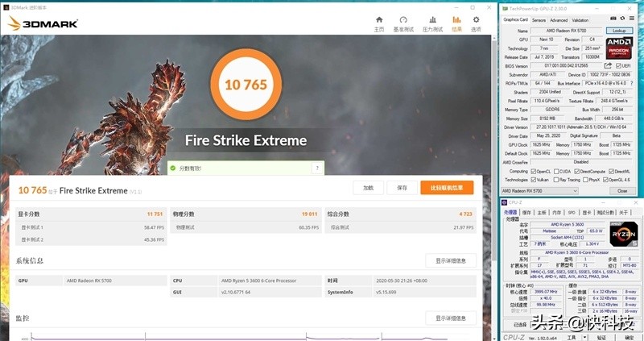Expand the 工具 dropdown arrow in CPU-Z
Viewport: 644px width, 341px height.
point(584,337)
